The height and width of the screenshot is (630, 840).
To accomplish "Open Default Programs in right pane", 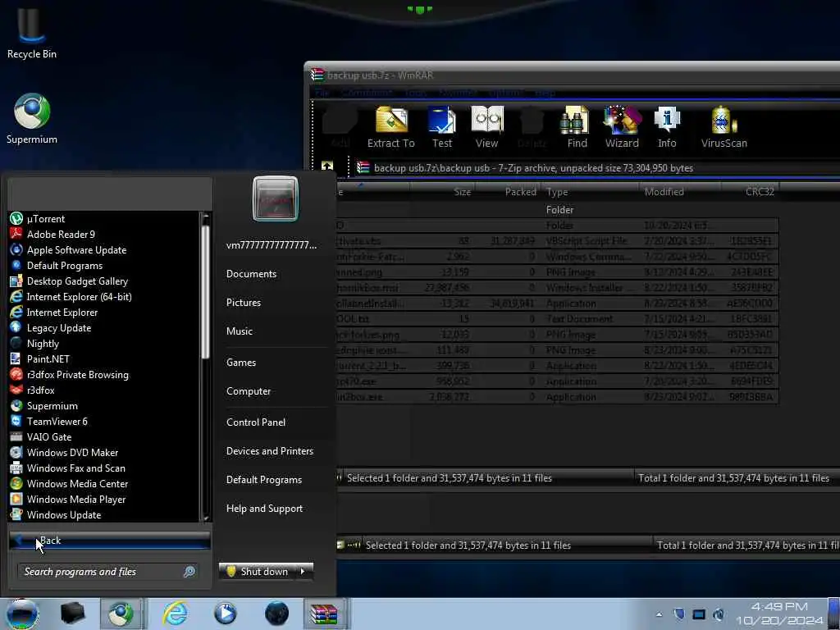I will click(263, 480).
